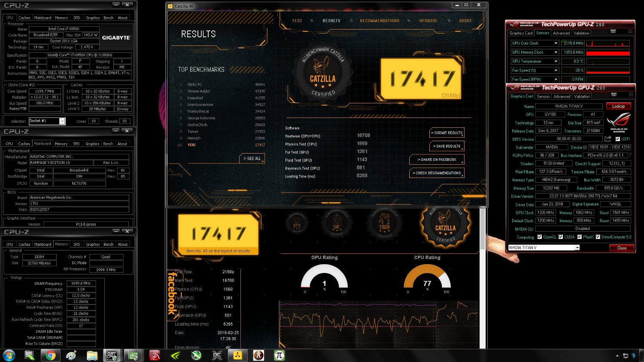Open Google Chrome from the taskbar
Viewport: 644px width, 362px height.
pyautogui.click(x=51, y=355)
